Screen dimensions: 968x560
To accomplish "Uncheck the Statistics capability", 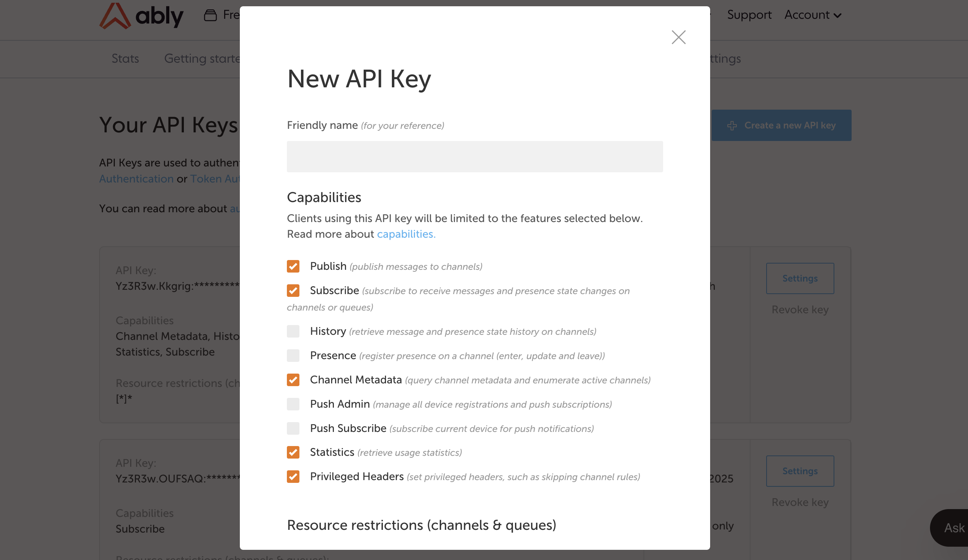I will (x=293, y=452).
